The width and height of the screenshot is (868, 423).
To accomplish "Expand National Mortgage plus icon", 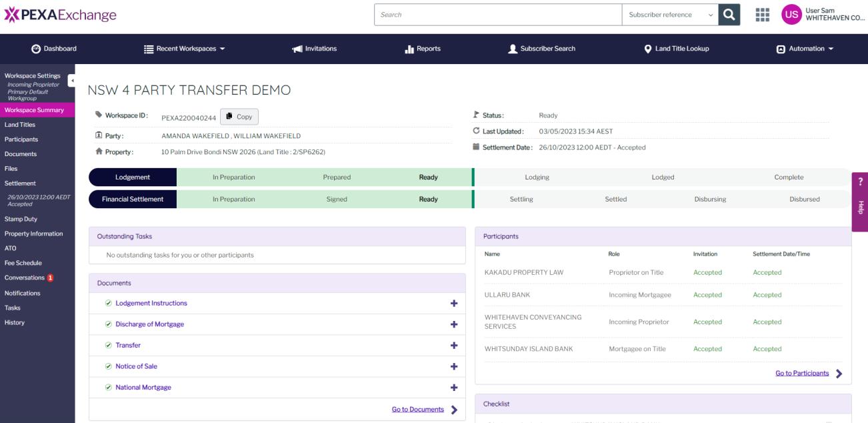I will [x=454, y=387].
